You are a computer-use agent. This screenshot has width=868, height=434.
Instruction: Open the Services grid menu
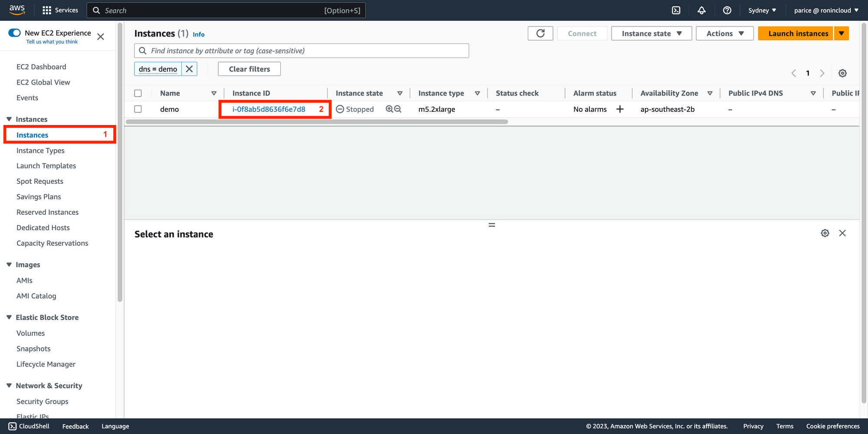coord(60,10)
